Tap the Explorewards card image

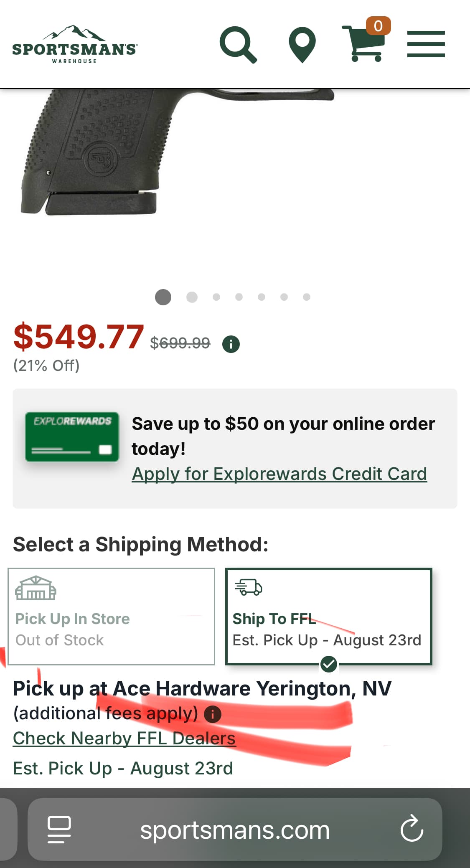point(72,437)
